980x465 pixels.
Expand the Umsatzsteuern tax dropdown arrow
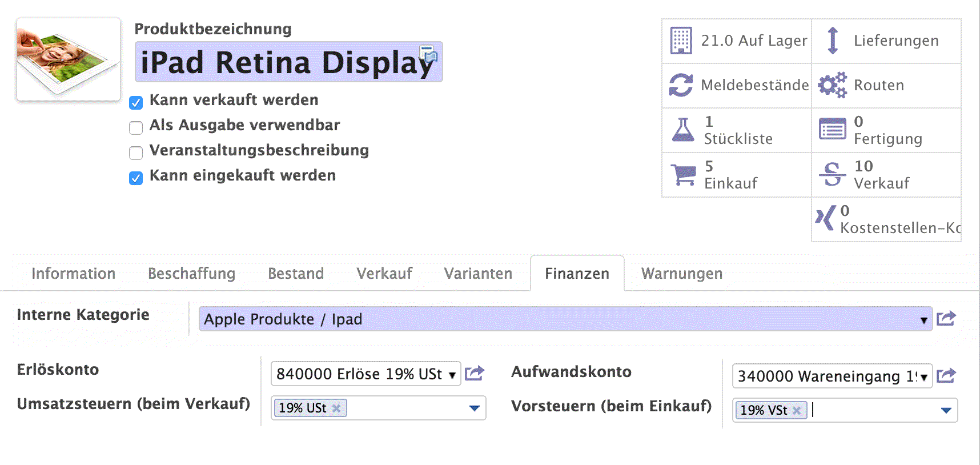tap(474, 408)
